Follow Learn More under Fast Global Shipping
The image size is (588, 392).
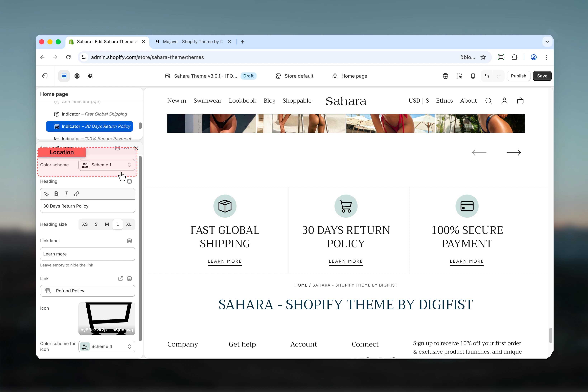(225, 261)
